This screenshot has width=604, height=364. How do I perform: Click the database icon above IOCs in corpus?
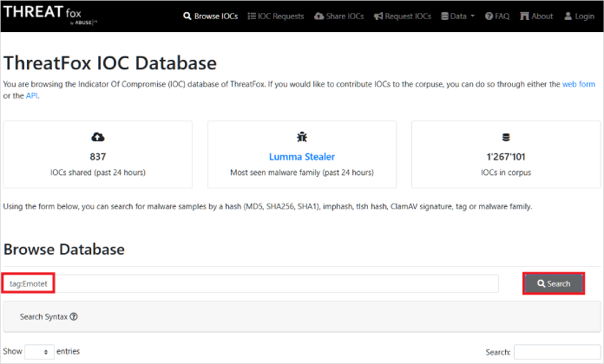(x=506, y=137)
